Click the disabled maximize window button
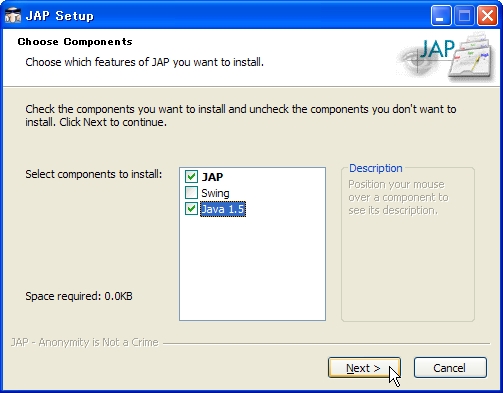The height and width of the screenshot is (393, 503). tap(464, 15)
